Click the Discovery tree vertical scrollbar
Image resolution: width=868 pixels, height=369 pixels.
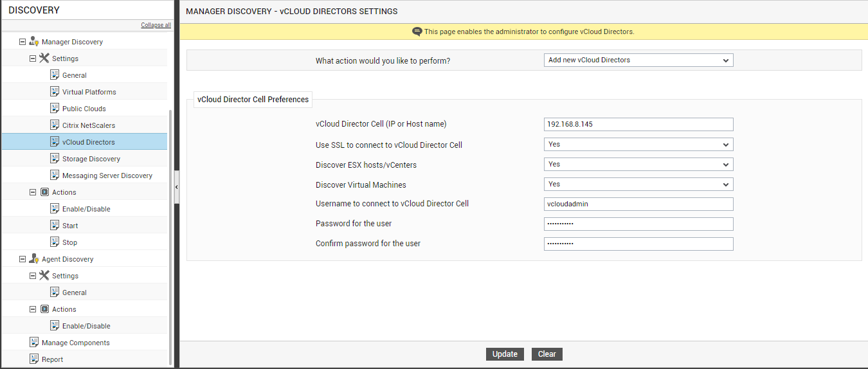pyautogui.click(x=170, y=237)
